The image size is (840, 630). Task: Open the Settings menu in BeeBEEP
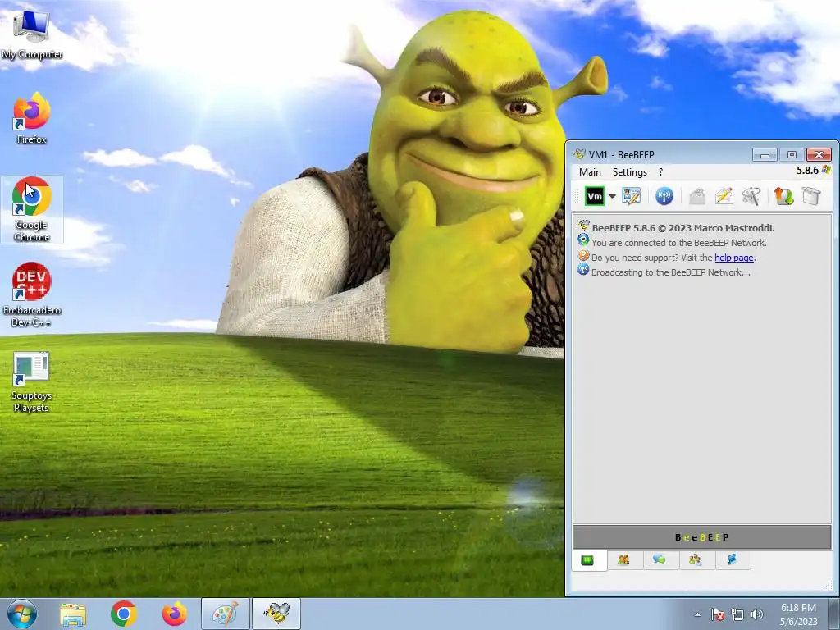(x=629, y=172)
